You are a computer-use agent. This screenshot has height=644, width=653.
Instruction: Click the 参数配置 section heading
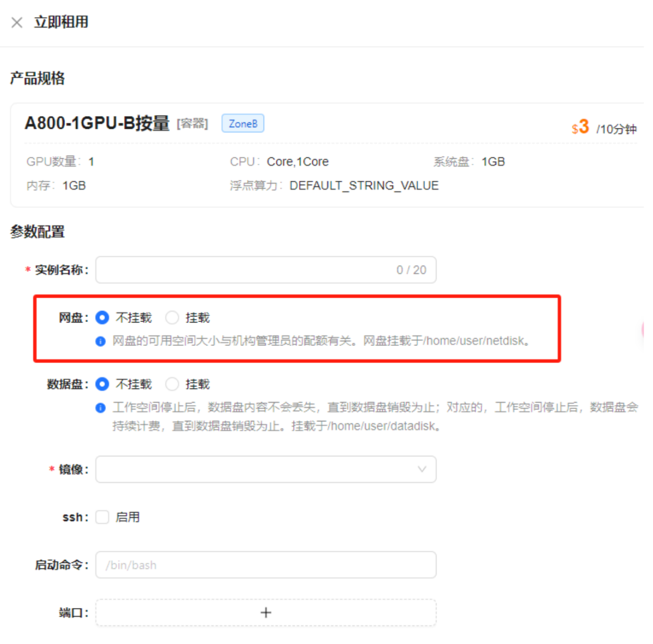click(37, 232)
